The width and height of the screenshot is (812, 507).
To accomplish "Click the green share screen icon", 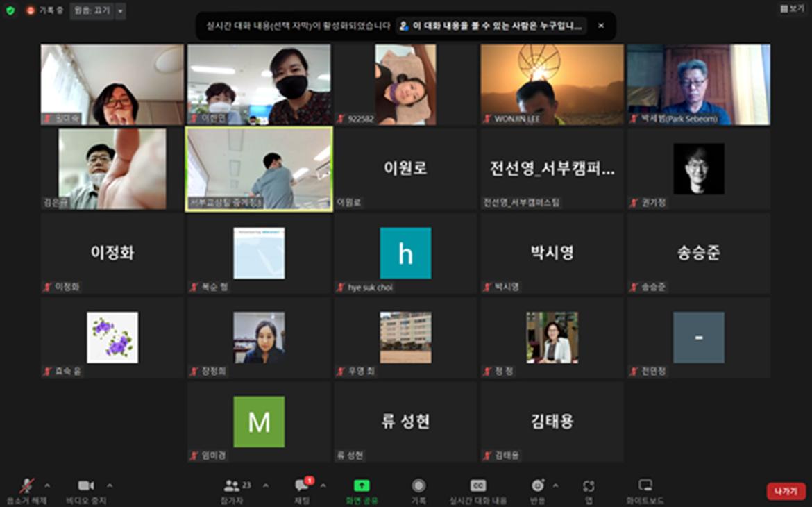I will tap(362, 486).
